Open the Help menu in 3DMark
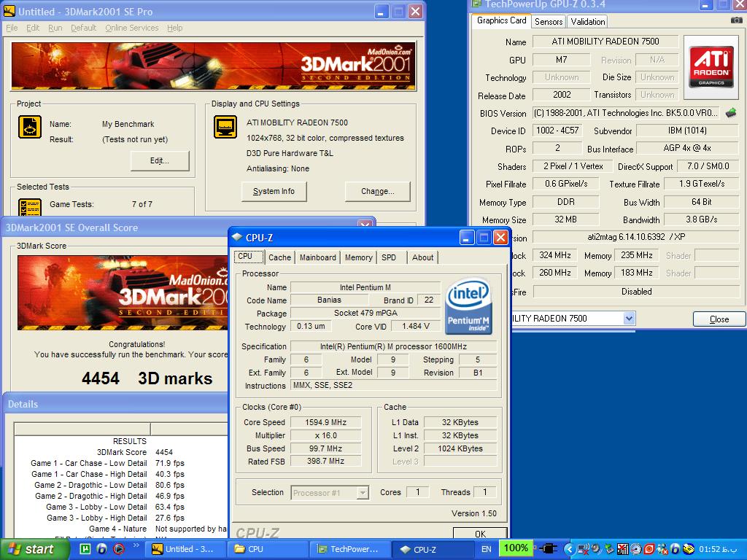This screenshot has width=747, height=560. coord(175,28)
